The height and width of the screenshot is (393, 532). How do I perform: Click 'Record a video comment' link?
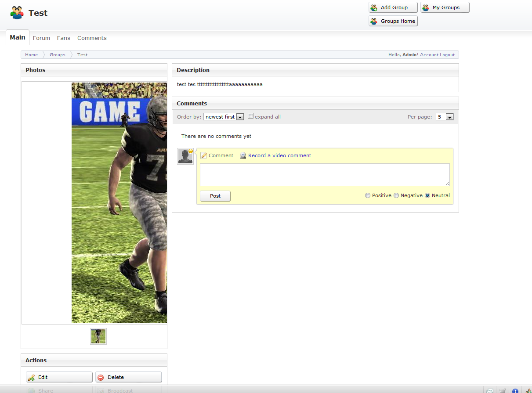279,155
